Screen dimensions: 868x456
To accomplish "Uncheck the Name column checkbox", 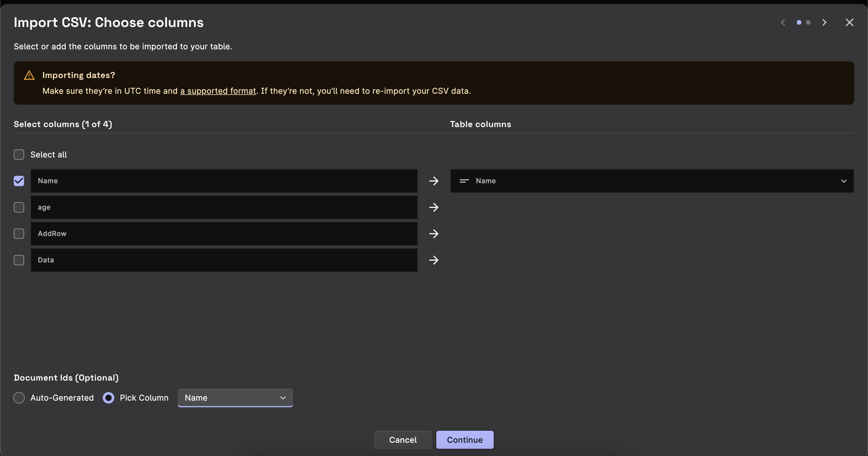I will pos(19,181).
